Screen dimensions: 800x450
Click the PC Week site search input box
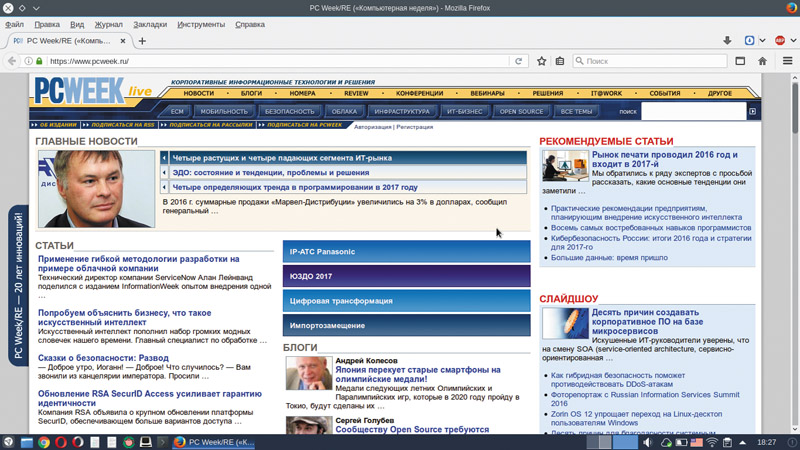pos(693,111)
